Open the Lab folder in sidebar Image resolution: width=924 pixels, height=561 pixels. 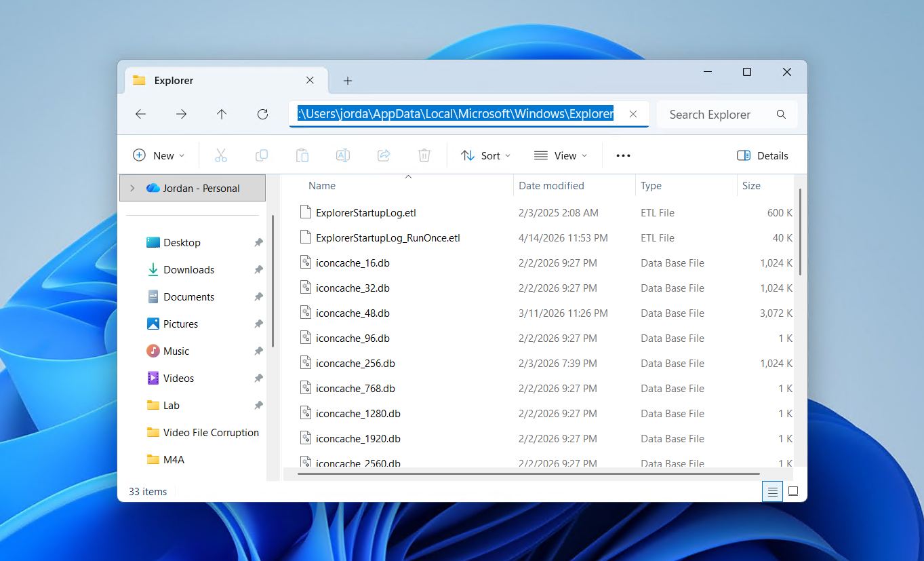click(x=171, y=405)
